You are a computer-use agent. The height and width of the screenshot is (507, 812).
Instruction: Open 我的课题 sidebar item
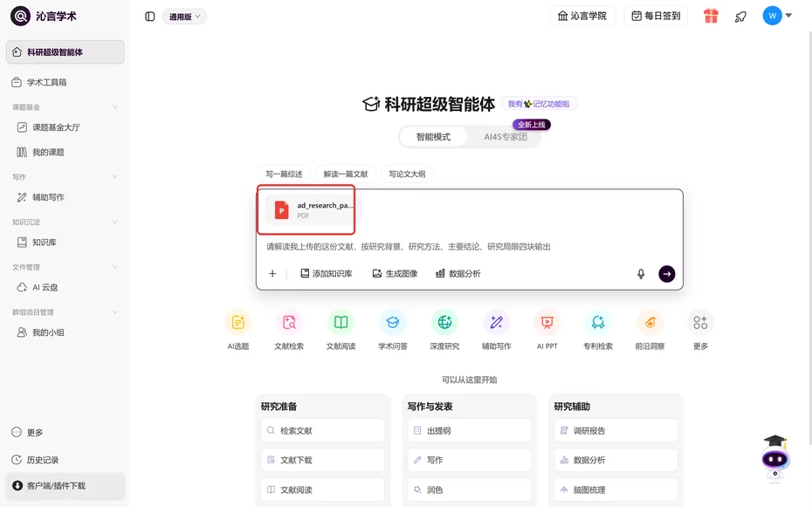pos(65,152)
